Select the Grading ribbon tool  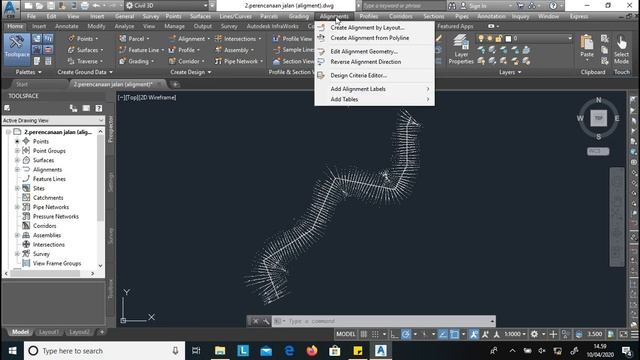[x=136, y=61]
